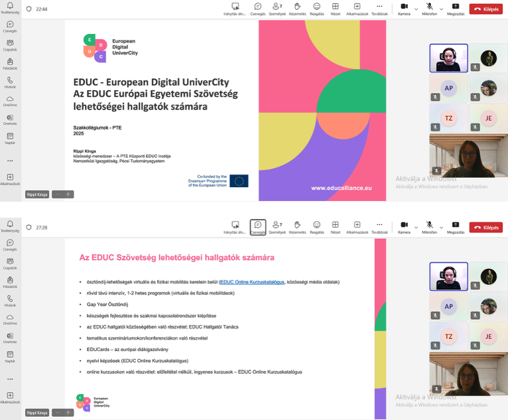Open Feladatok in the 22:44 window sidebar
Viewport: 508px width, 420px height.
(10, 64)
